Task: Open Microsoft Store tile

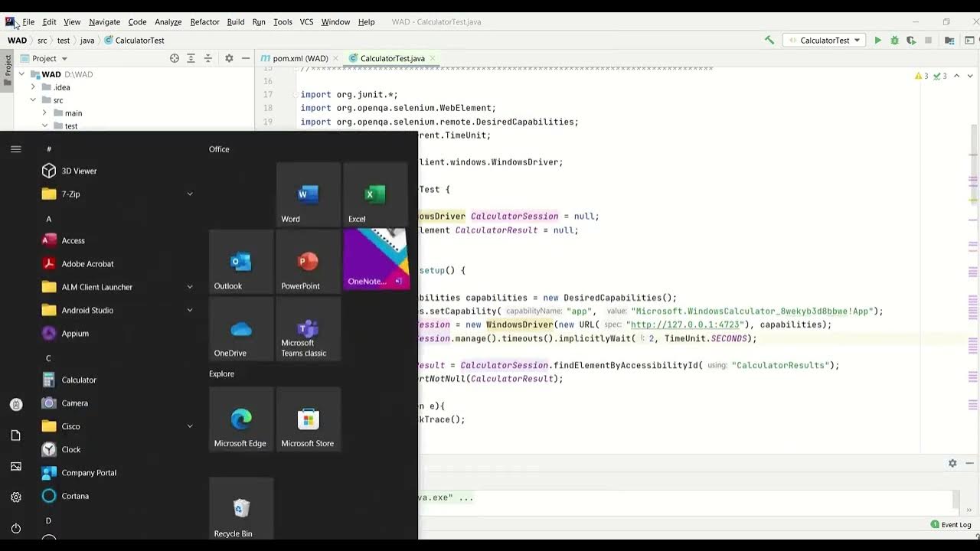Action: [x=308, y=419]
